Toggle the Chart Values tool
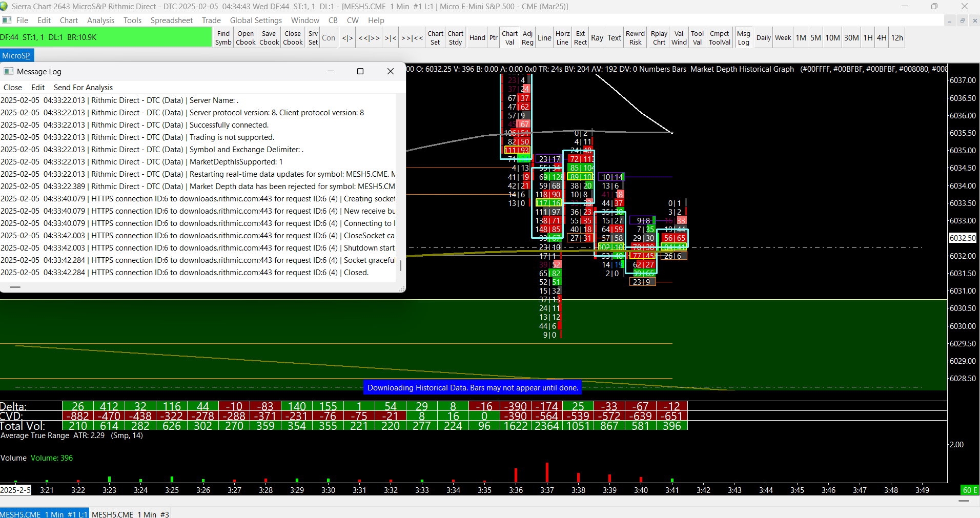This screenshot has width=980, height=518. pos(509,37)
